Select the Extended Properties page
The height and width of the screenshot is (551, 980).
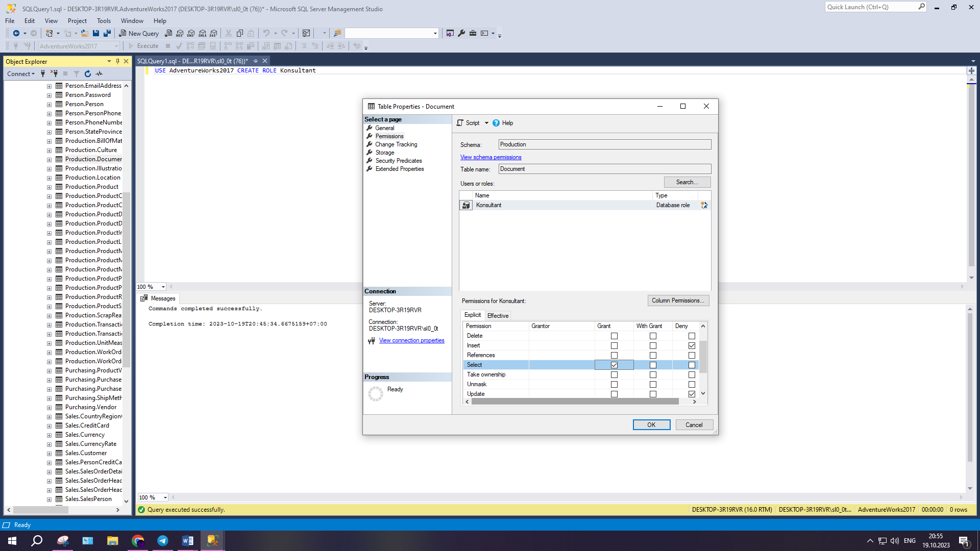(400, 169)
